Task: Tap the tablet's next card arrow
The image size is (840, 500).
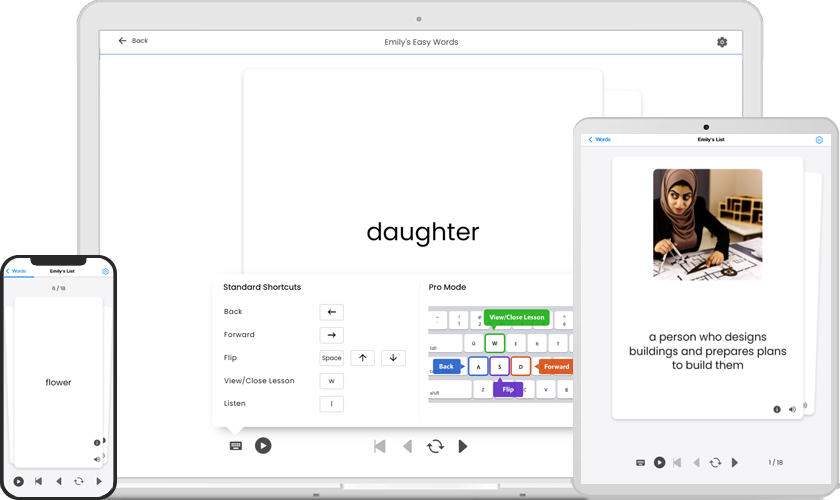Action: coord(735,462)
